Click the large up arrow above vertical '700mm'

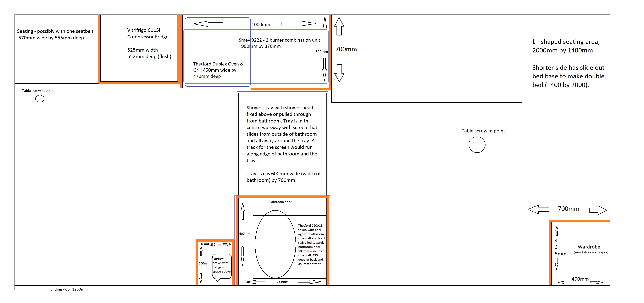(x=339, y=26)
